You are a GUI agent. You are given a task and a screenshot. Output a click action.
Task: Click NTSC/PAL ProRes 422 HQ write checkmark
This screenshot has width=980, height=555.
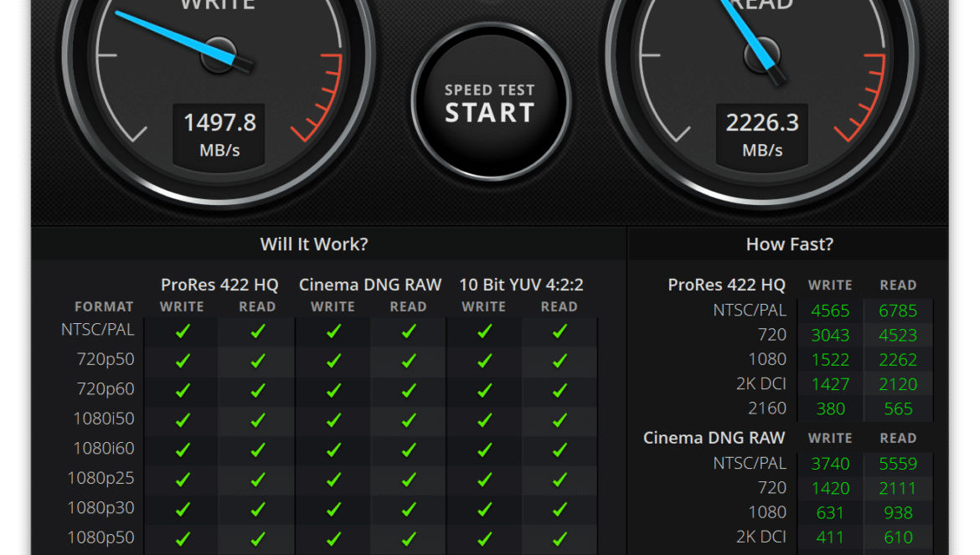coord(183,331)
